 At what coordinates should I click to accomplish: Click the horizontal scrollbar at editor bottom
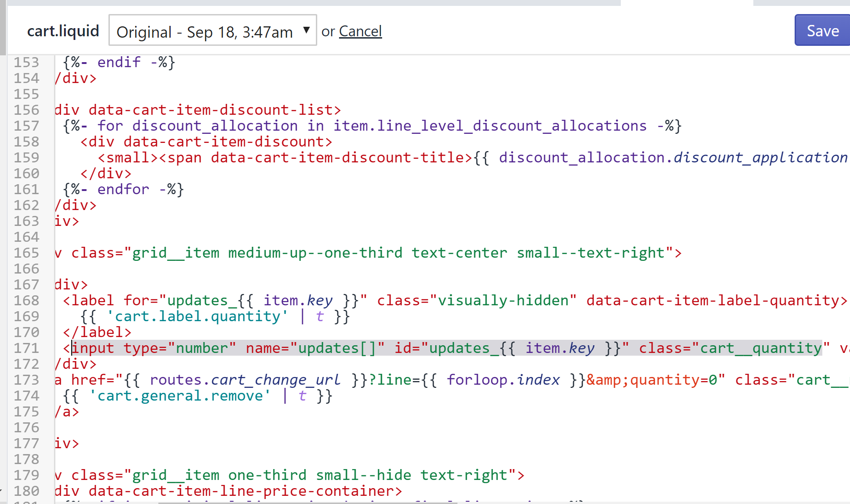(x=309, y=502)
